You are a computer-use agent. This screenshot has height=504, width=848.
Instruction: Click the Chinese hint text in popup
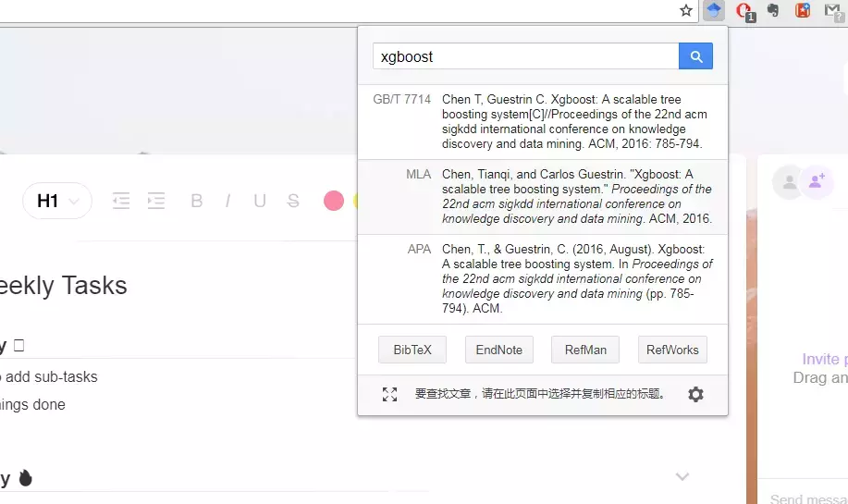[540, 394]
